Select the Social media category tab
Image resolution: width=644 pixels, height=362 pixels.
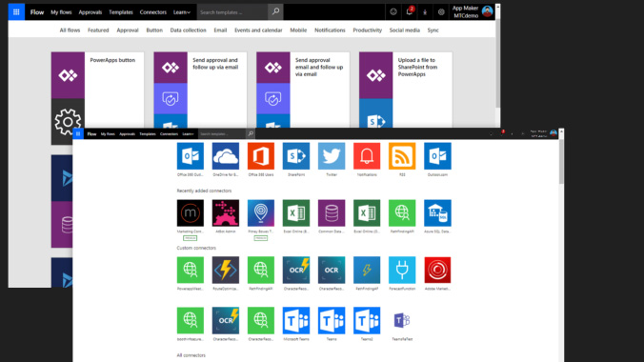(405, 30)
